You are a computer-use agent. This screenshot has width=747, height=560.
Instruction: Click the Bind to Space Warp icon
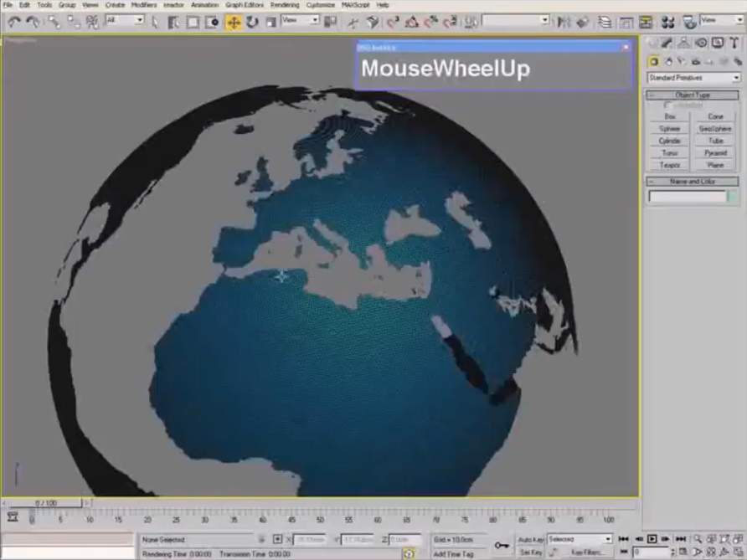(92, 22)
